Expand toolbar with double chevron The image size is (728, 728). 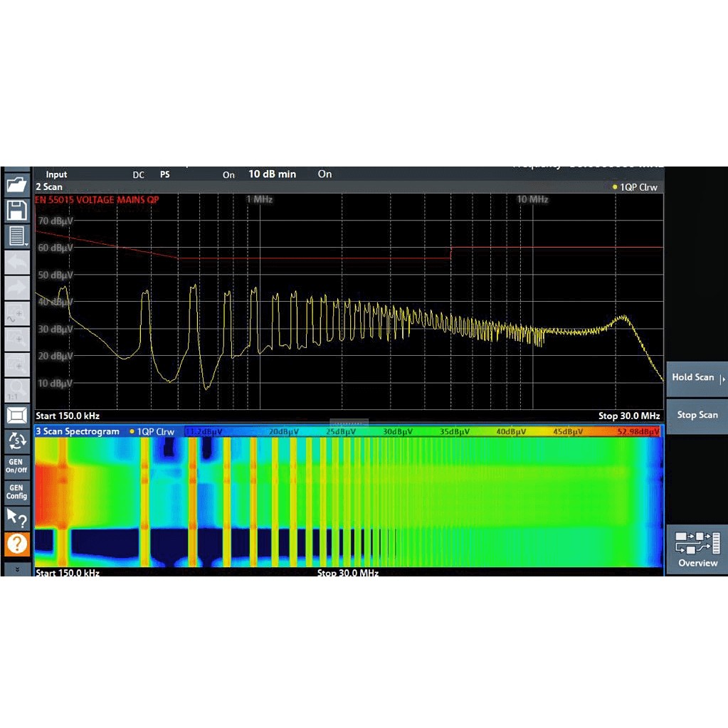[x=17, y=569]
